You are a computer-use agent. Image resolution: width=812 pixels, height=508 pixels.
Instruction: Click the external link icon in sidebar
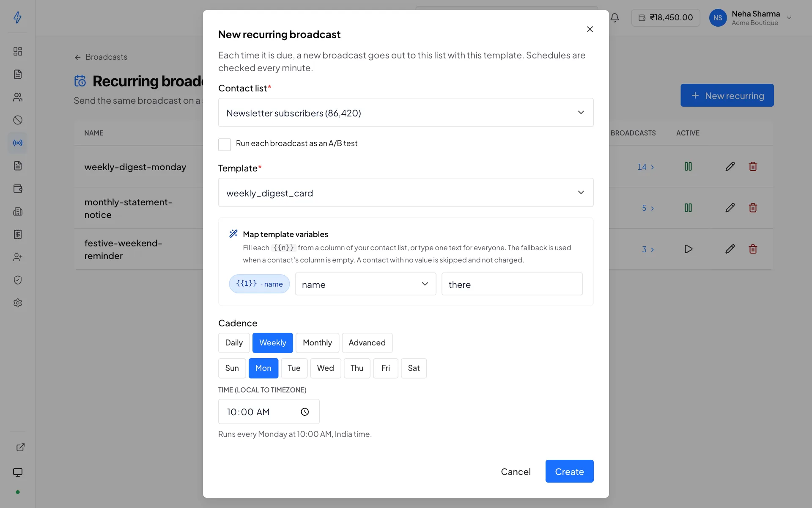click(x=20, y=447)
